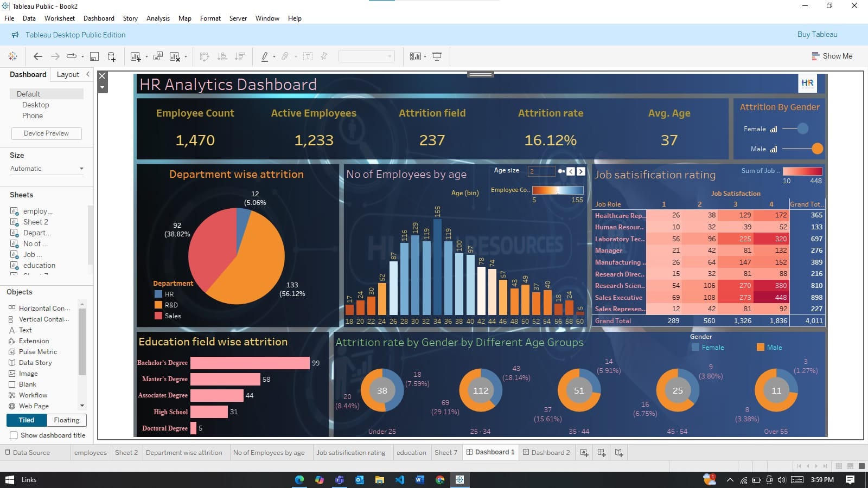Image resolution: width=868 pixels, height=488 pixels.
Task: Click the Tableau start page logo icon
Action: 13,56
